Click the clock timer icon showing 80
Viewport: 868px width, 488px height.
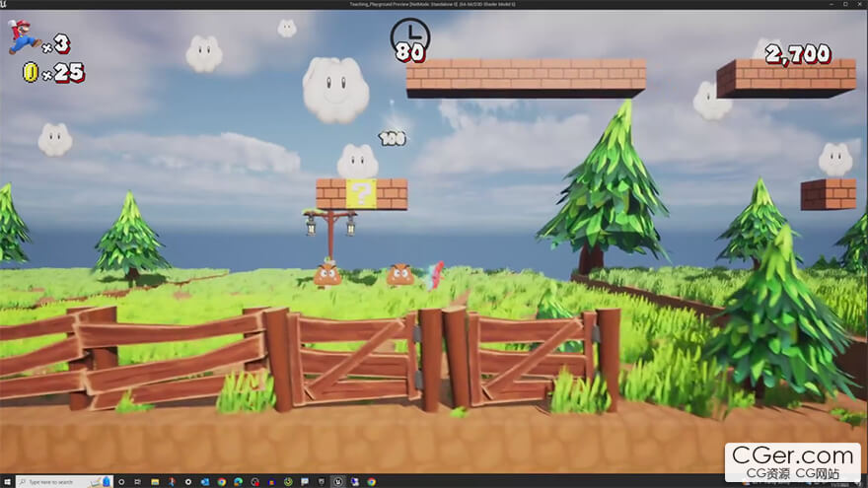pyautogui.click(x=410, y=40)
